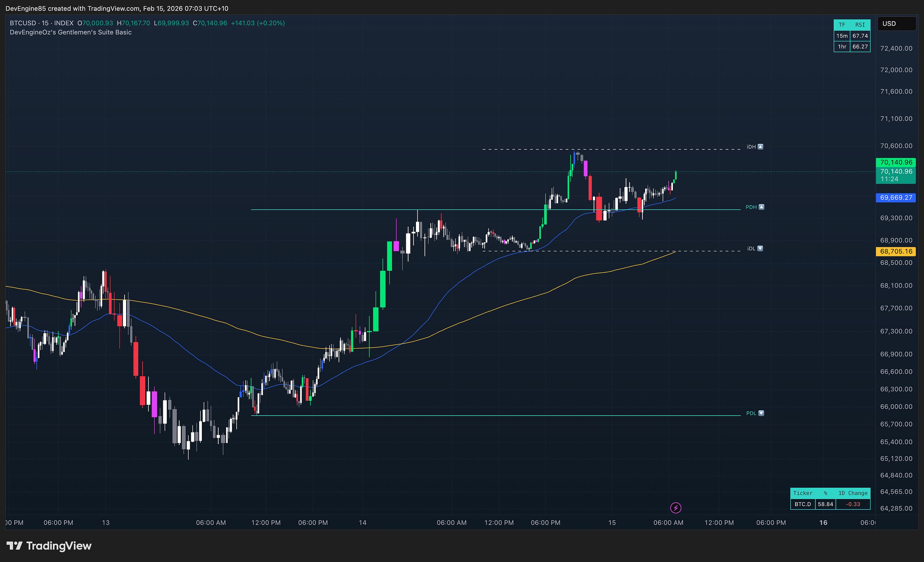Click the 64,285.00 price axis label
Screen dimensions: 924x562
tap(896, 508)
